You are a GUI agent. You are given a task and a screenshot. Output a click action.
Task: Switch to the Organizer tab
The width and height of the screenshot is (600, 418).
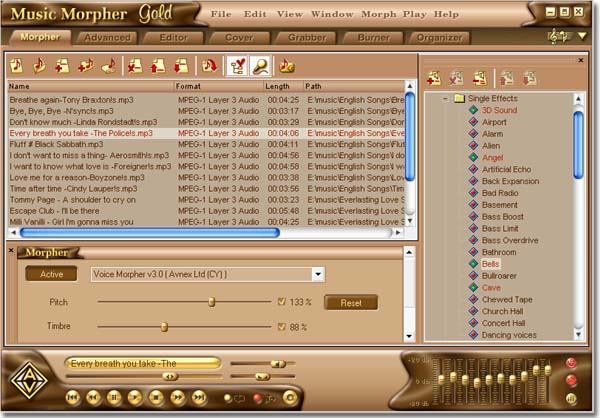click(439, 38)
